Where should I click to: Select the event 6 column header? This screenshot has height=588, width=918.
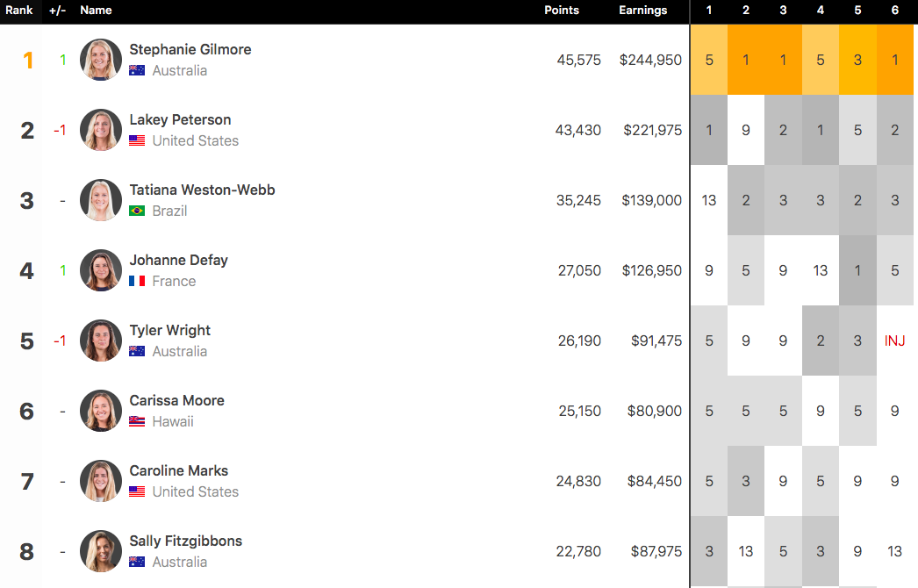tap(894, 11)
